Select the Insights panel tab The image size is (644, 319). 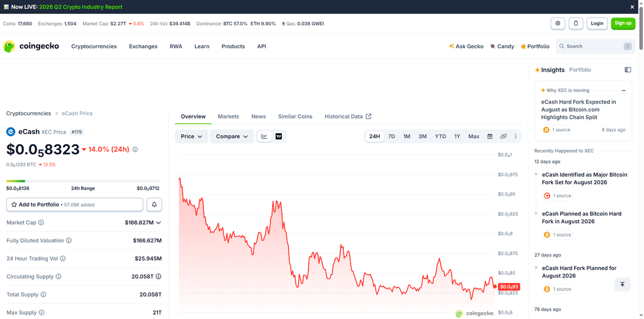pyautogui.click(x=550, y=70)
